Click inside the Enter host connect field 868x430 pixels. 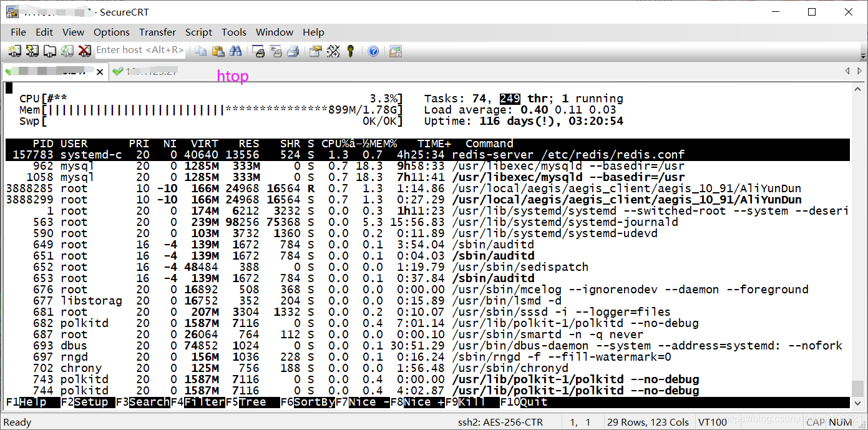tap(140, 50)
